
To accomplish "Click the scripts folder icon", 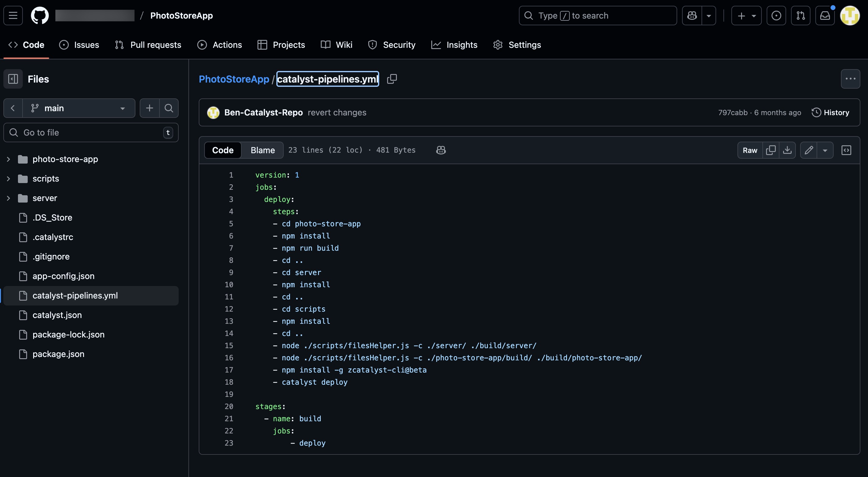I will [x=23, y=179].
